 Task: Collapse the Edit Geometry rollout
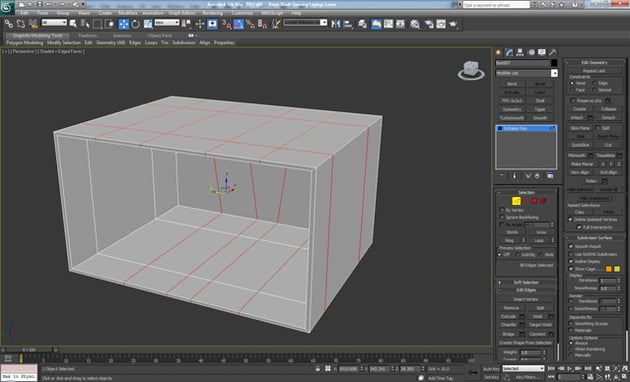pyautogui.click(x=594, y=62)
